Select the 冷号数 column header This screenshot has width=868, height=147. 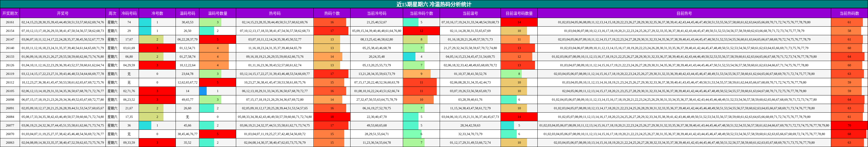tap(157, 14)
